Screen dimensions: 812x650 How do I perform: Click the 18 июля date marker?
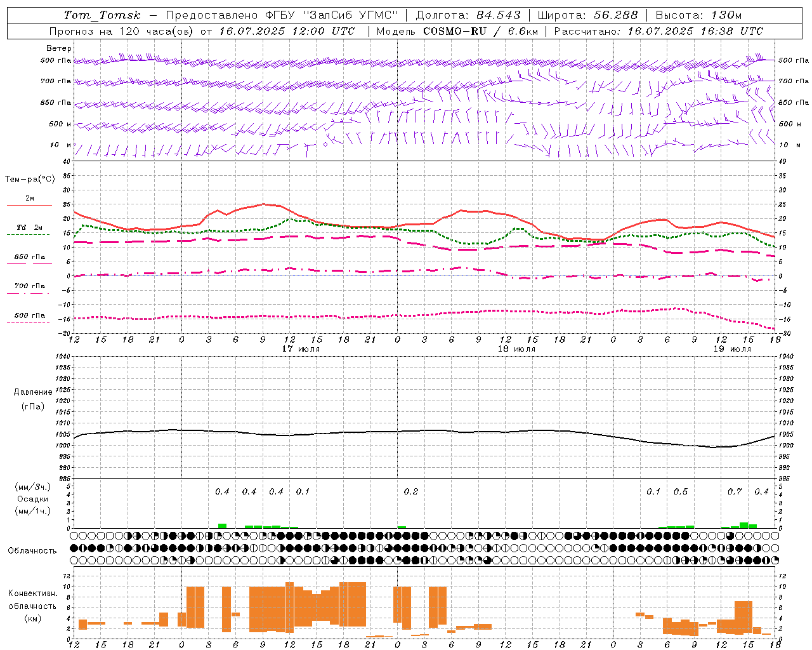[516, 349]
